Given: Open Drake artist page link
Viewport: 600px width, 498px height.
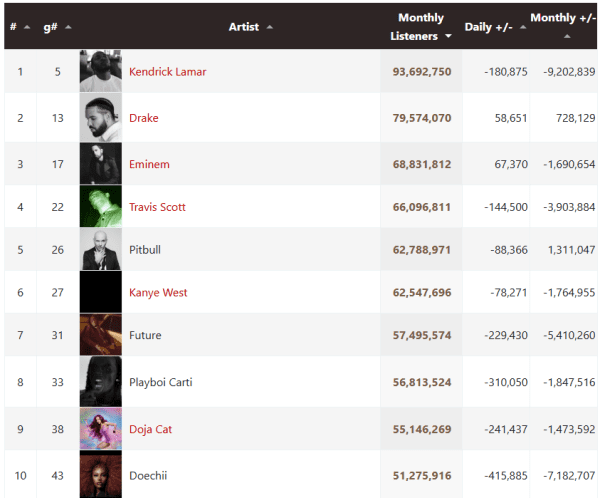Looking at the screenshot, I should point(143,118).
